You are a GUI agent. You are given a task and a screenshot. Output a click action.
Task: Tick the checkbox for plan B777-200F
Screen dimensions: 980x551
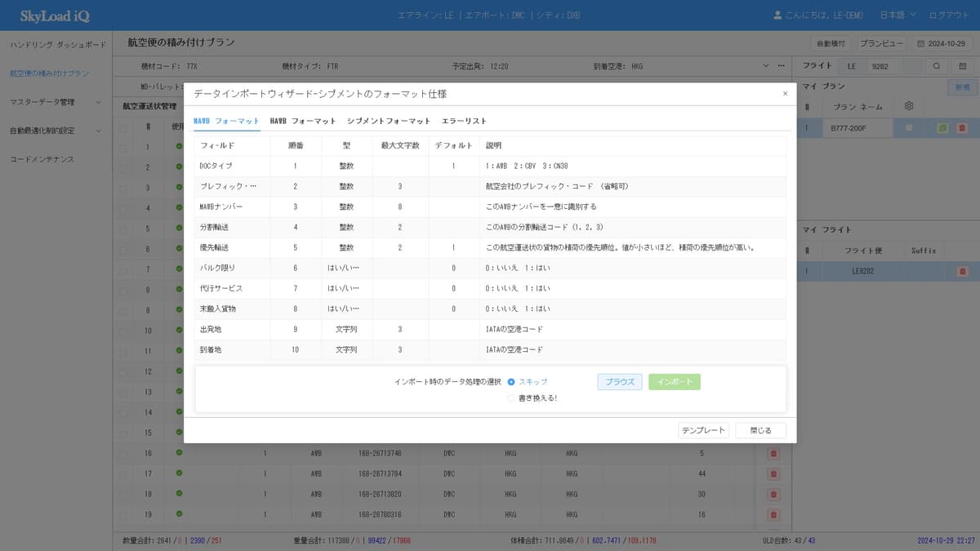click(x=909, y=128)
